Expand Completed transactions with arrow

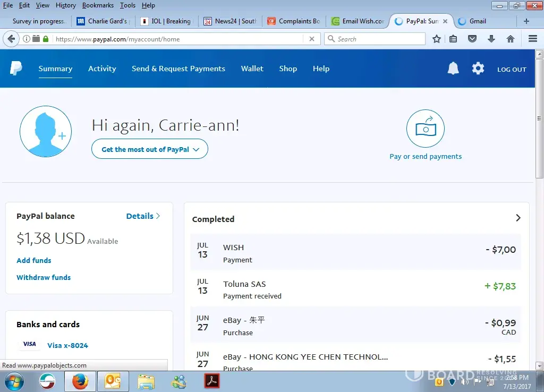point(518,218)
